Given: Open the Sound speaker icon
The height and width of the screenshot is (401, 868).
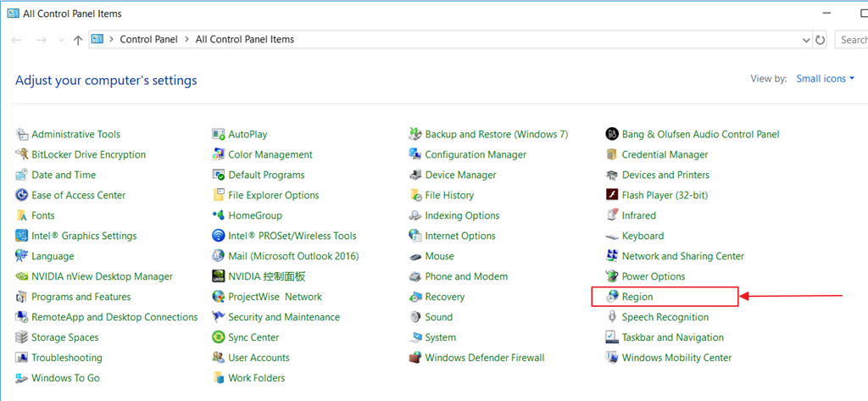Looking at the screenshot, I should click(415, 317).
